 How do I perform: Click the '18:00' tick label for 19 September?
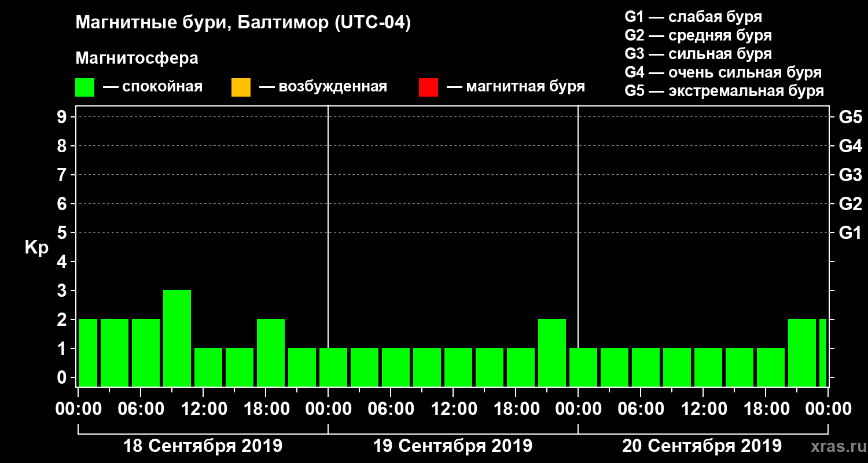click(516, 409)
